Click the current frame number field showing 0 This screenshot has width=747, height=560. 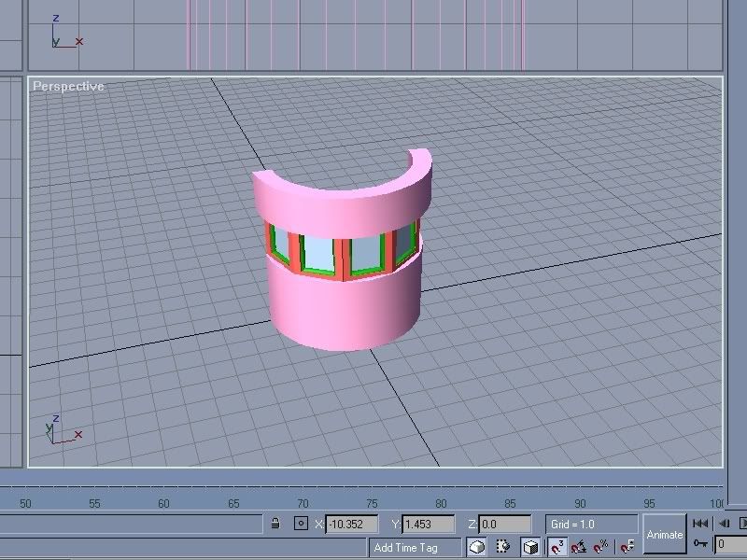point(731,544)
